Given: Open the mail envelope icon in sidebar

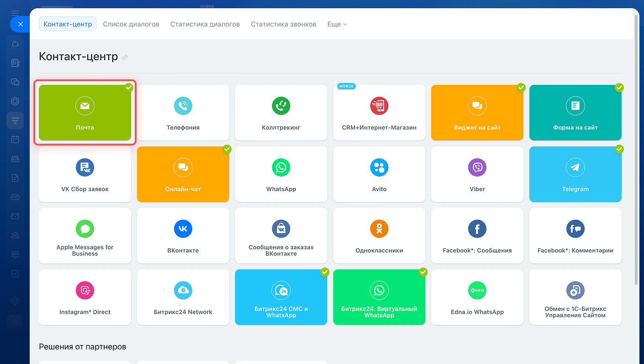Looking at the screenshot, I should coord(15,216).
